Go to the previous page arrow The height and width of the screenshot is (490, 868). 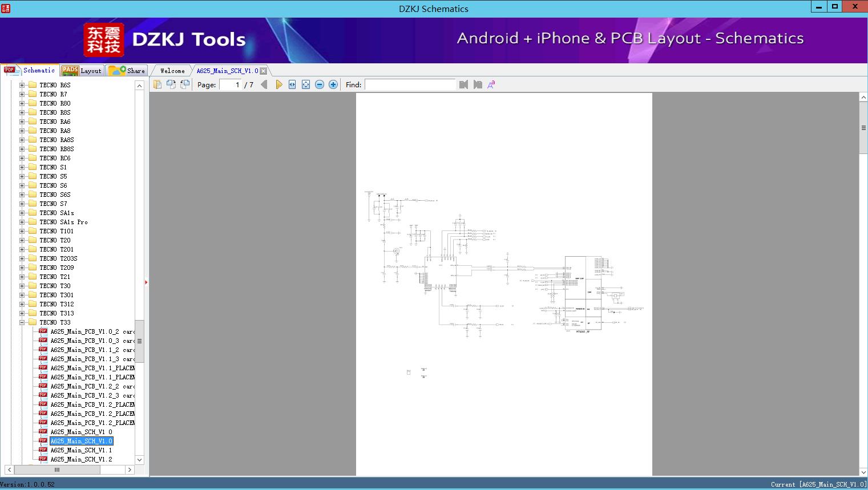pyautogui.click(x=264, y=84)
